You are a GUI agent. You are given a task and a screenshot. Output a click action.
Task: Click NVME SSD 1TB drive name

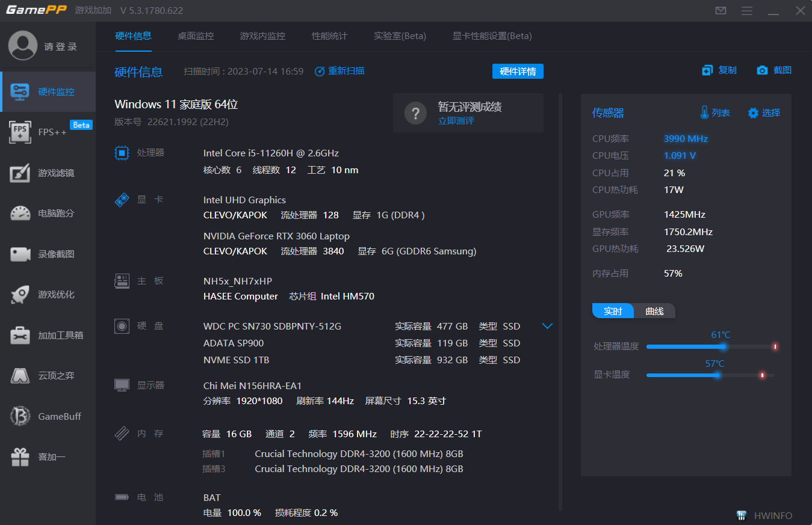236,360
